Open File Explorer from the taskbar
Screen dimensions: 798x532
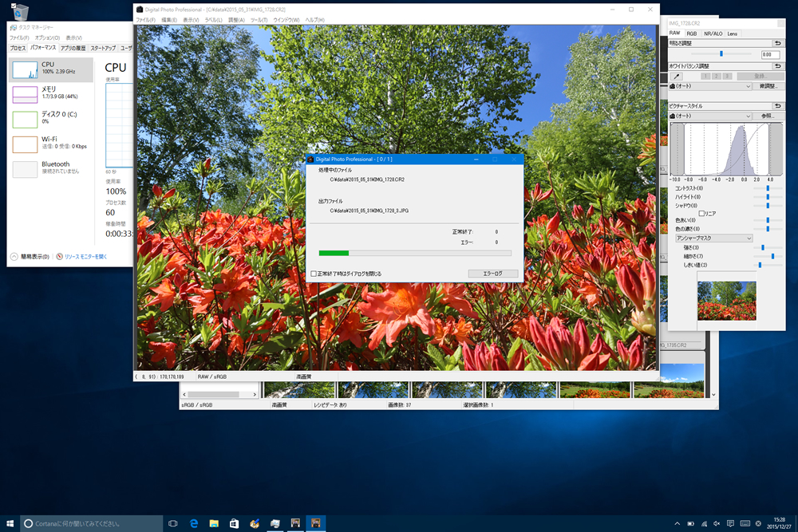[x=214, y=523]
